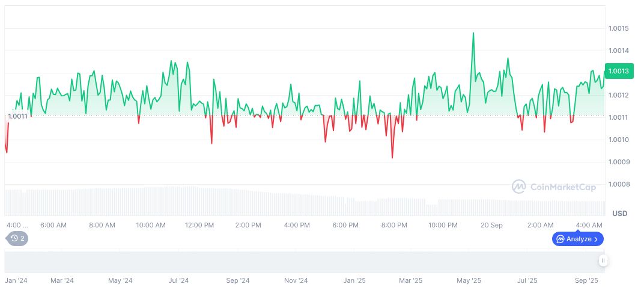The height and width of the screenshot is (287, 644).
Task: Jump to Jan '24 in range navigator
Action: (x=17, y=280)
